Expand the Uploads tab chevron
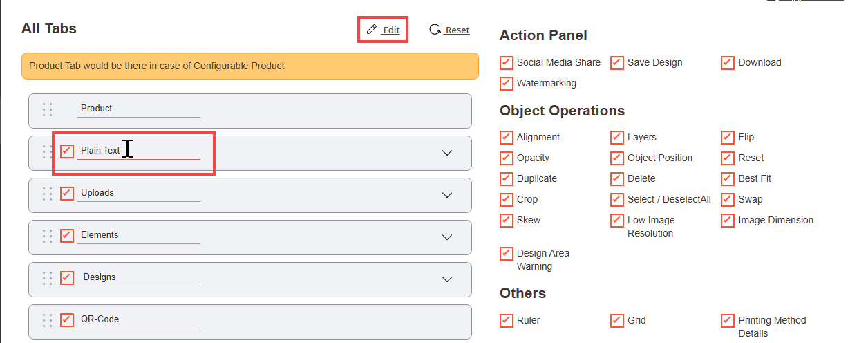This screenshot has width=868, height=343. (x=447, y=195)
